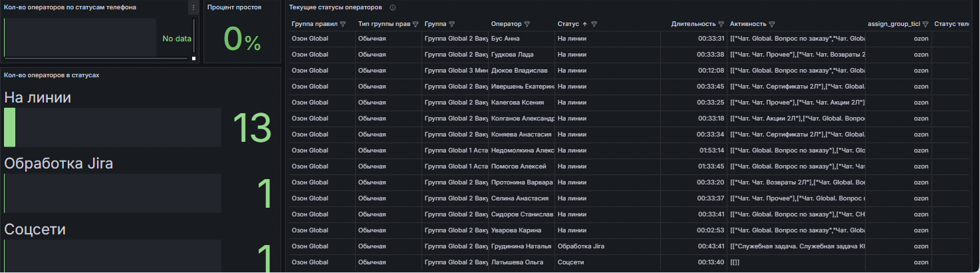
Task: Open Кол-во операторов в статусах panel title
Action: coord(52,75)
